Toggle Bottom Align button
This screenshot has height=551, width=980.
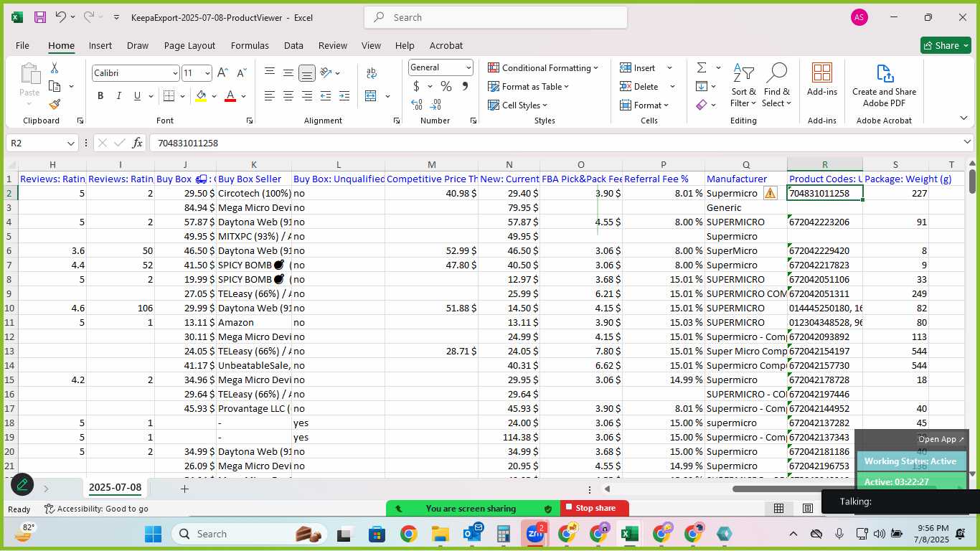(307, 73)
